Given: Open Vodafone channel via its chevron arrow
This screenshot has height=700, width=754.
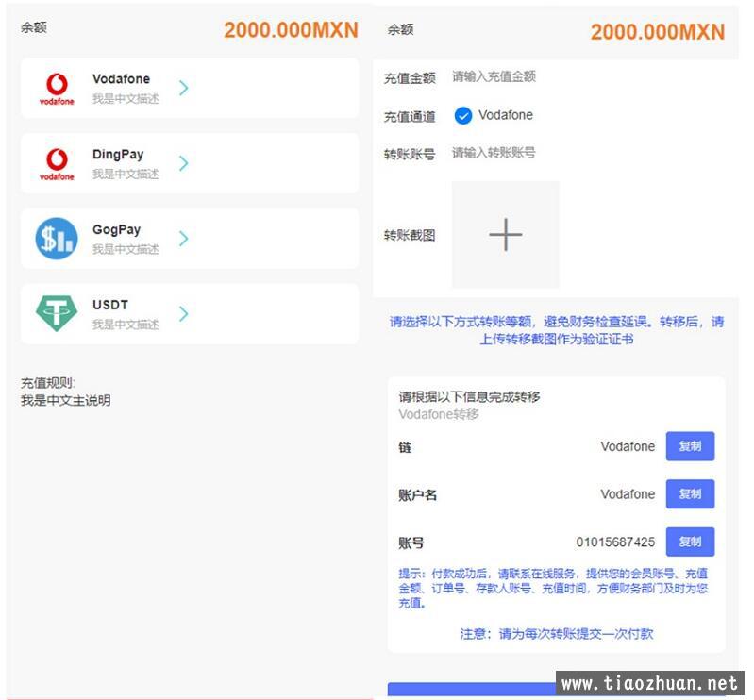Looking at the screenshot, I should pos(184,88).
